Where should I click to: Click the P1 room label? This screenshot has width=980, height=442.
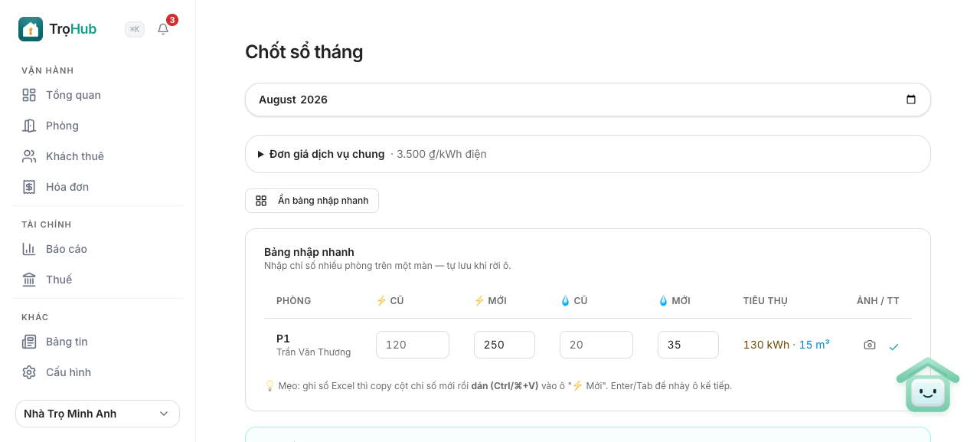click(x=283, y=339)
